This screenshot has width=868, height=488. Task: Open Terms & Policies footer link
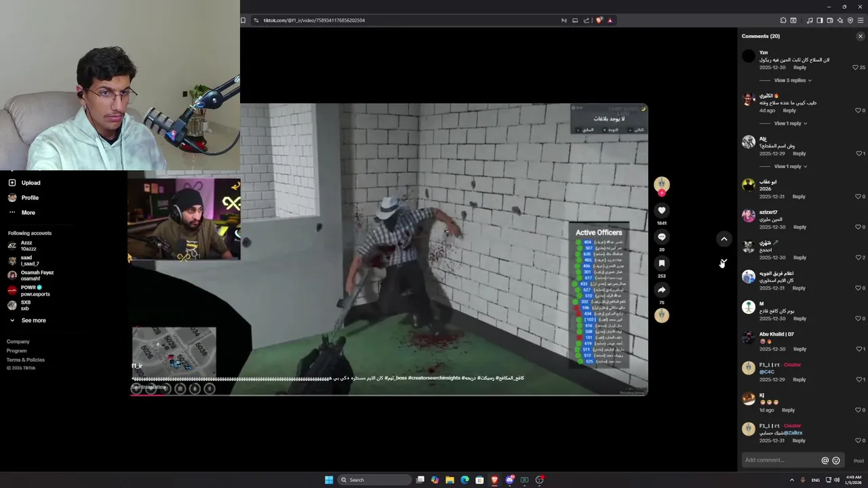pos(26,360)
